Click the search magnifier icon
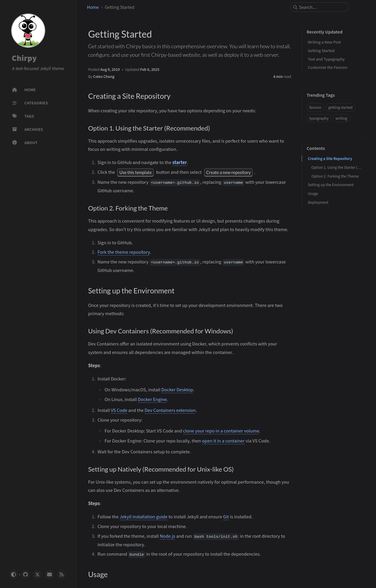The height and width of the screenshot is (588, 376). tap(295, 7)
